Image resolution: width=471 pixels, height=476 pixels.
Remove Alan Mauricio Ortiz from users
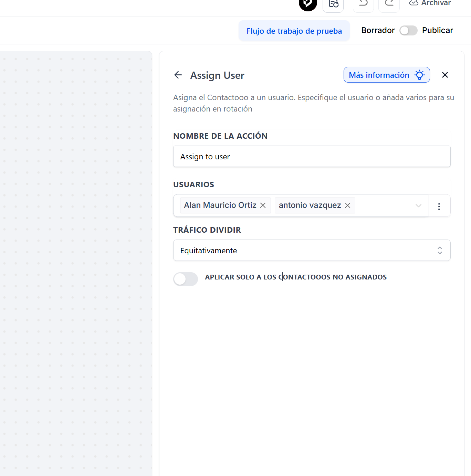(263, 205)
